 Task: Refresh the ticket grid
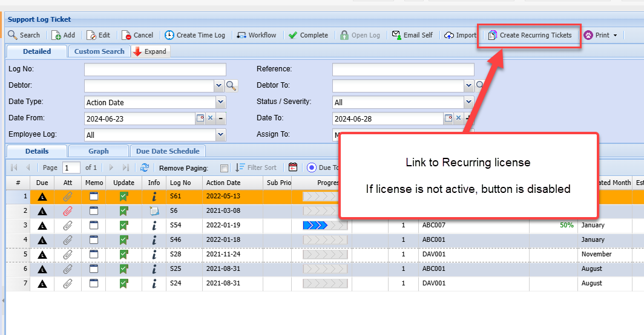point(145,167)
